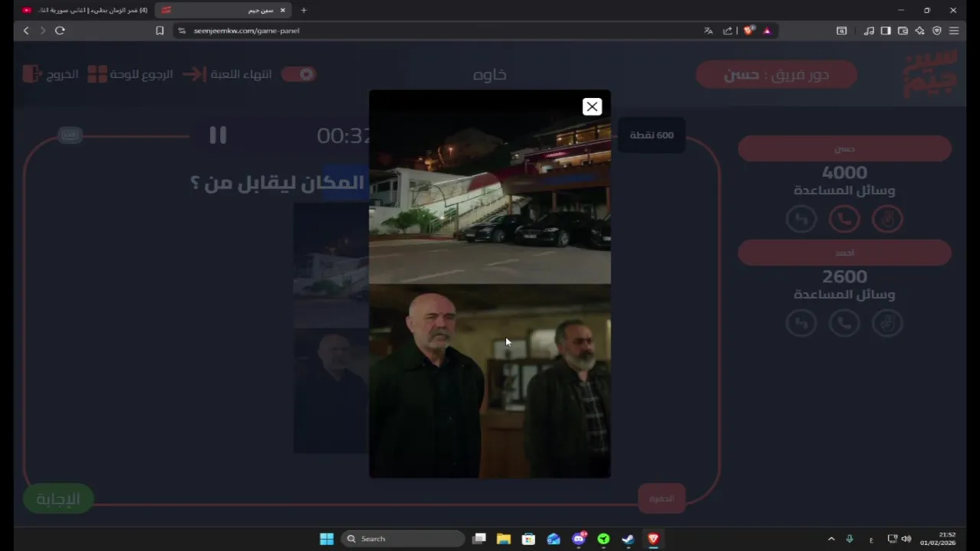
Task: Click the الرجوع للوحة grid icon
Action: pos(97,74)
